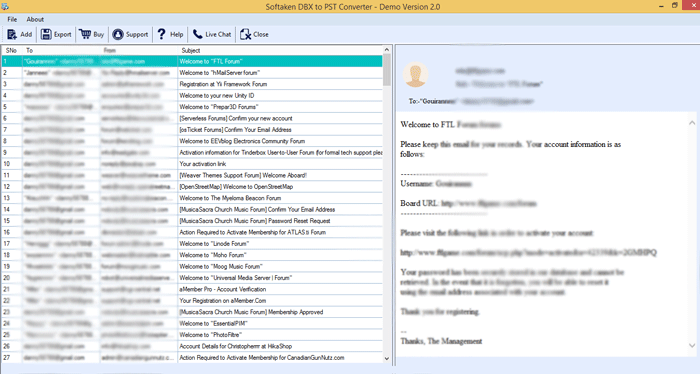Select MusicaSacra 'Password Reset Request' email
This screenshot has width=700, height=374.
point(192,221)
